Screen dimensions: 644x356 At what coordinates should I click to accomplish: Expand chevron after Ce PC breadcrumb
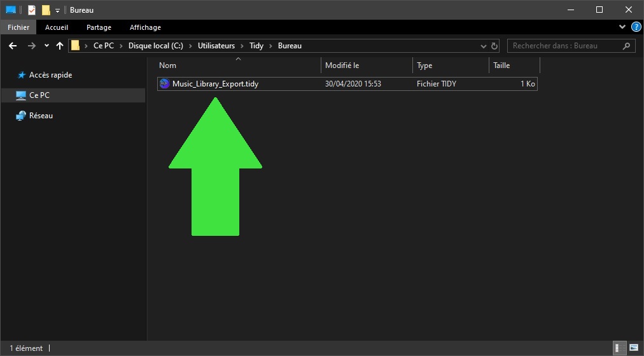tap(121, 46)
